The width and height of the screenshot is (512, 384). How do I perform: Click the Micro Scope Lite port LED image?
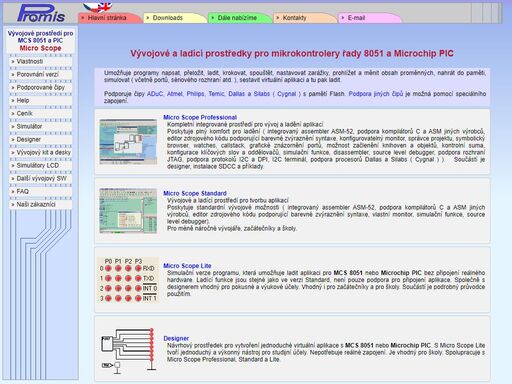(128, 280)
